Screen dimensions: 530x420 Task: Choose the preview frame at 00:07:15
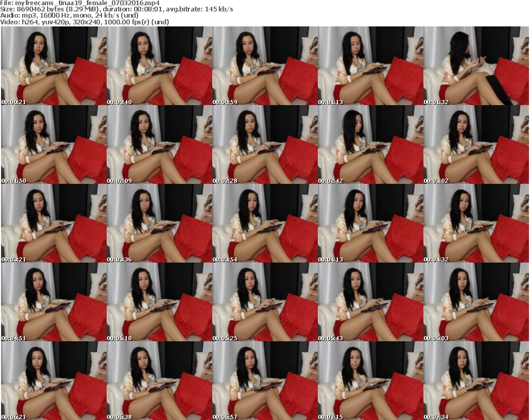coord(371,381)
